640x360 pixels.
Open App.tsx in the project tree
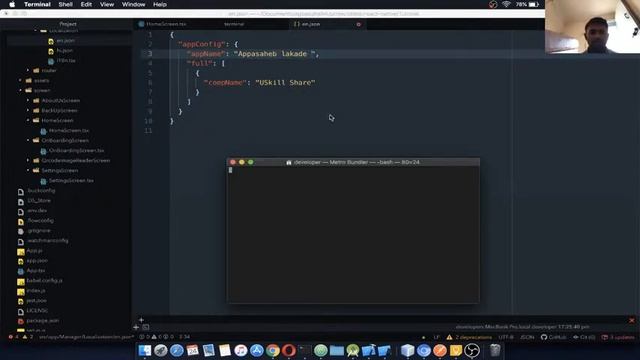point(36,271)
